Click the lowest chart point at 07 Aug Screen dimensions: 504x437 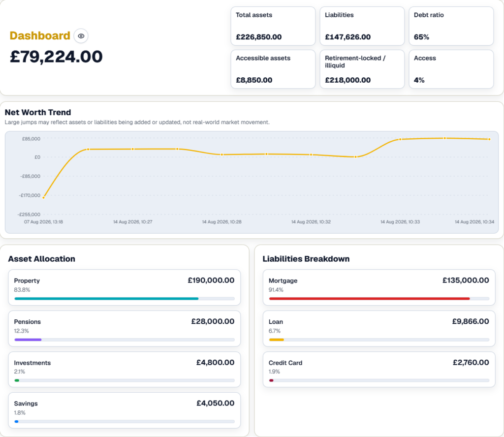(44, 198)
